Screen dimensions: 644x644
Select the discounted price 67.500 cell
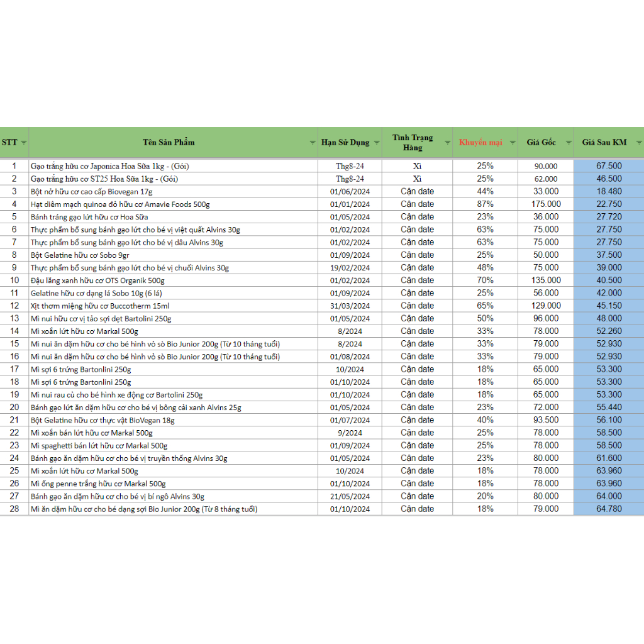[x=609, y=166]
